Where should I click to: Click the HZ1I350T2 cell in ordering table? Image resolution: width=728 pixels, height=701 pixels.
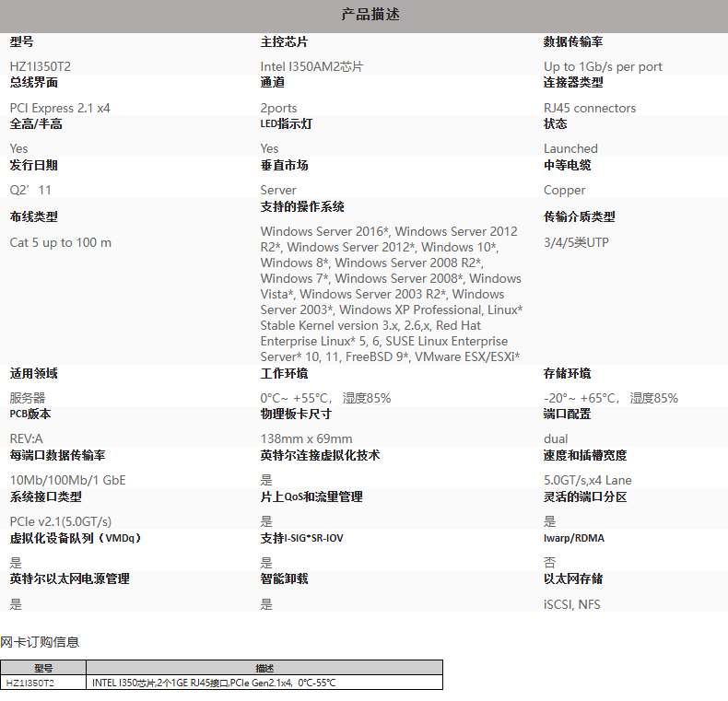click(30, 683)
